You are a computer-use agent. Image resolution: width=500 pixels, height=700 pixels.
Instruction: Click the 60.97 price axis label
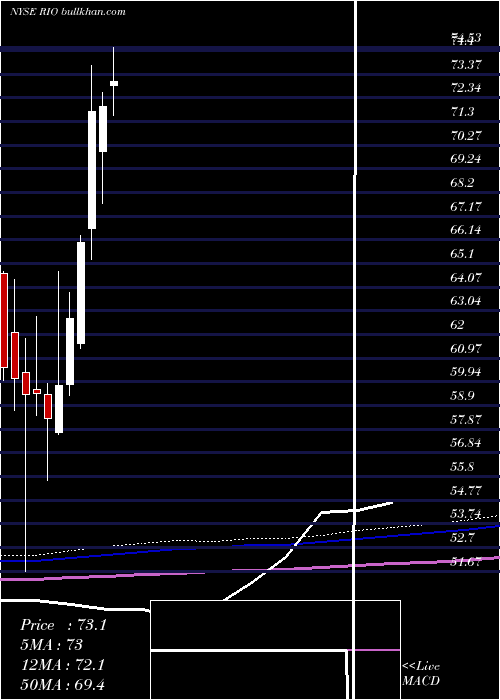click(466, 348)
